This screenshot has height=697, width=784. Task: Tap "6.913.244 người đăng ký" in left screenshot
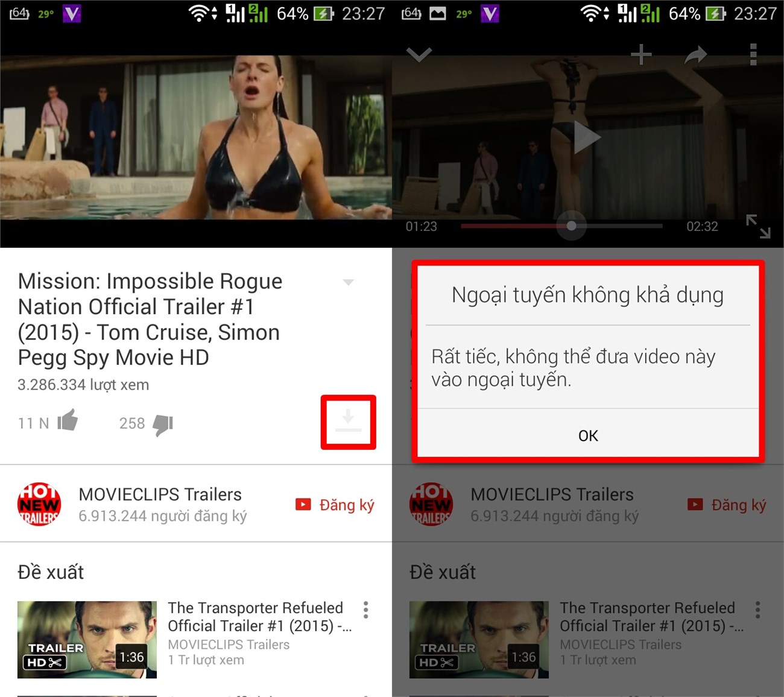pyautogui.click(x=163, y=516)
